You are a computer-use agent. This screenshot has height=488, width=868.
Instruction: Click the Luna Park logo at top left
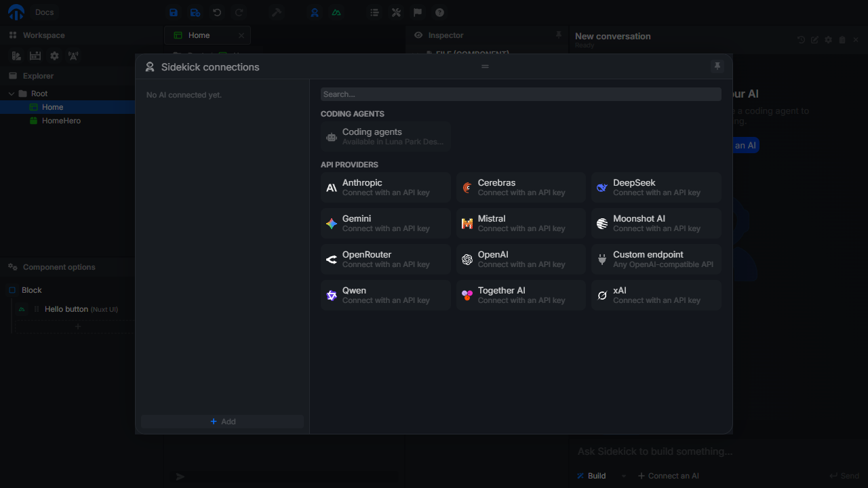tap(16, 12)
